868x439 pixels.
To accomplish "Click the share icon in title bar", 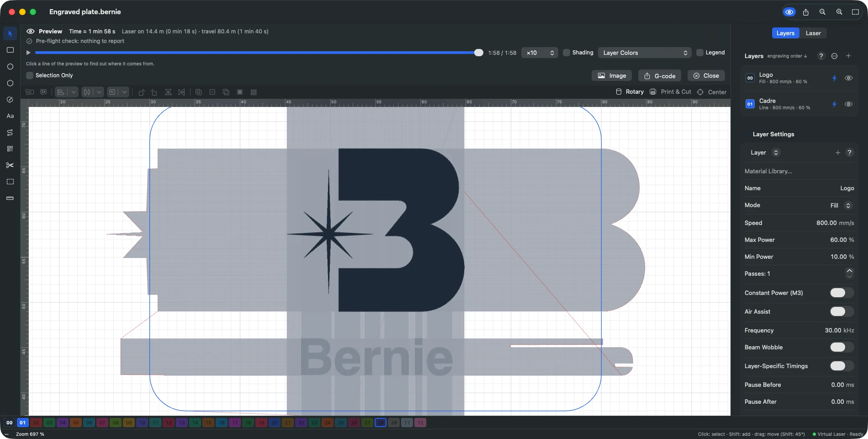I will [806, 12].
